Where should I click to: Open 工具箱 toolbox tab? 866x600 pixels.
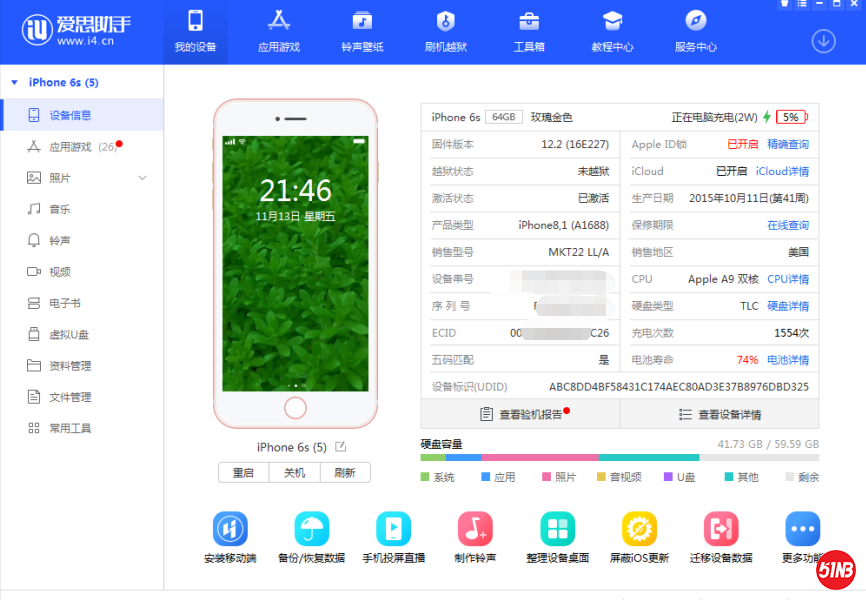529,32
